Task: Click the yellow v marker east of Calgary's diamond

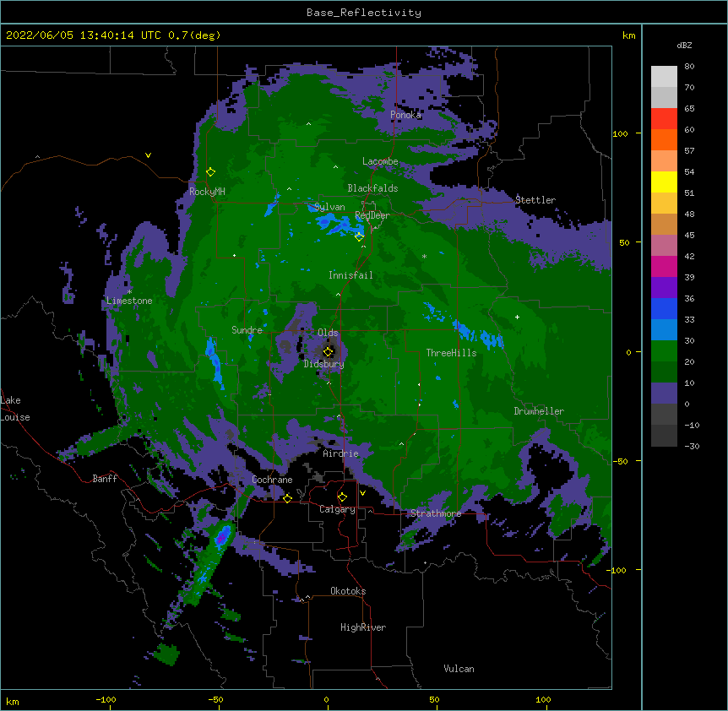Action: 362,493
